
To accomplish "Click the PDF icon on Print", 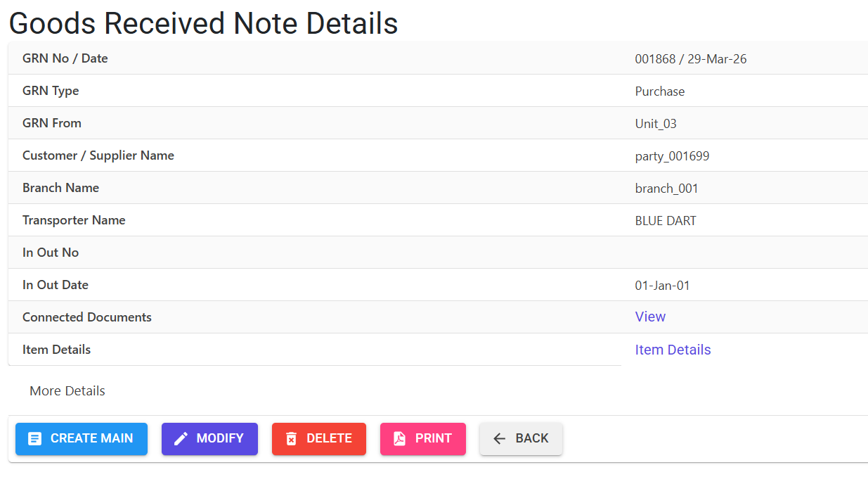I will (x=399, y=439).
